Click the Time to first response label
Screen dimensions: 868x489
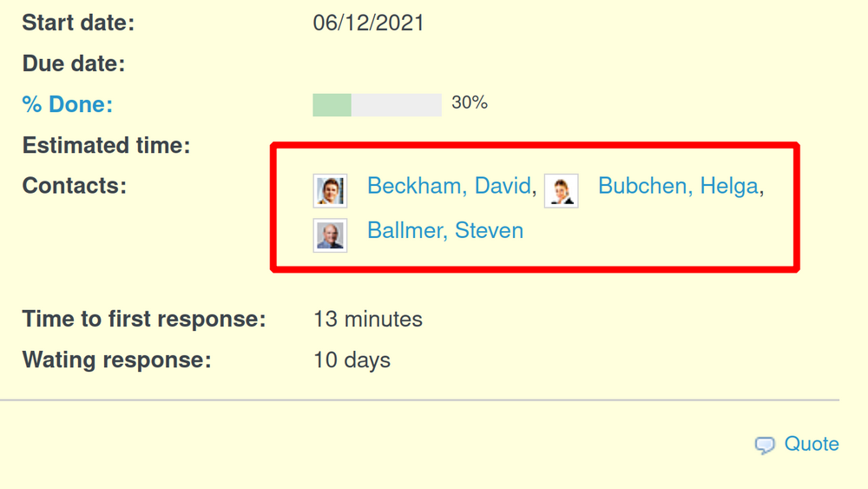[144, 319]
